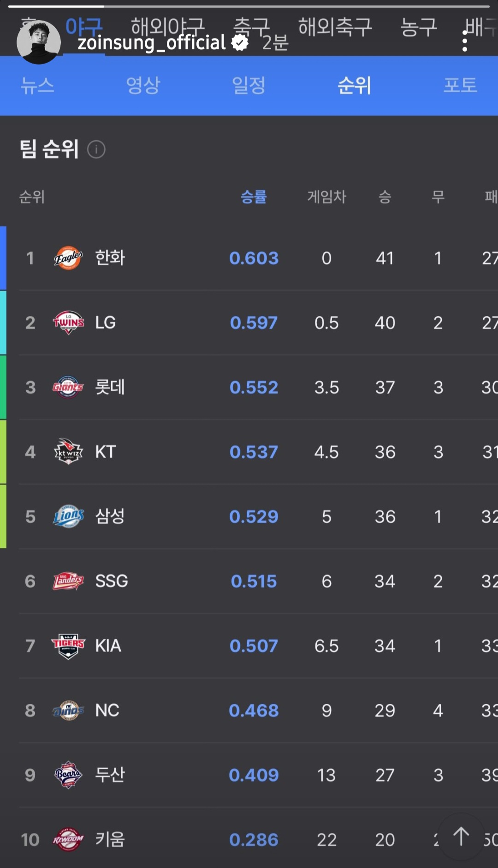Sort the table by 승률 column
Screen dimensions: 498x868
[254, 197]
